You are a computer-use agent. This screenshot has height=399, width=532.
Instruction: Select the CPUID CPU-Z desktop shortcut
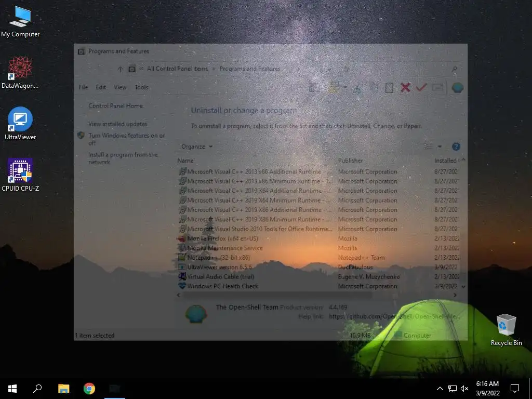(x=20, y=175)
